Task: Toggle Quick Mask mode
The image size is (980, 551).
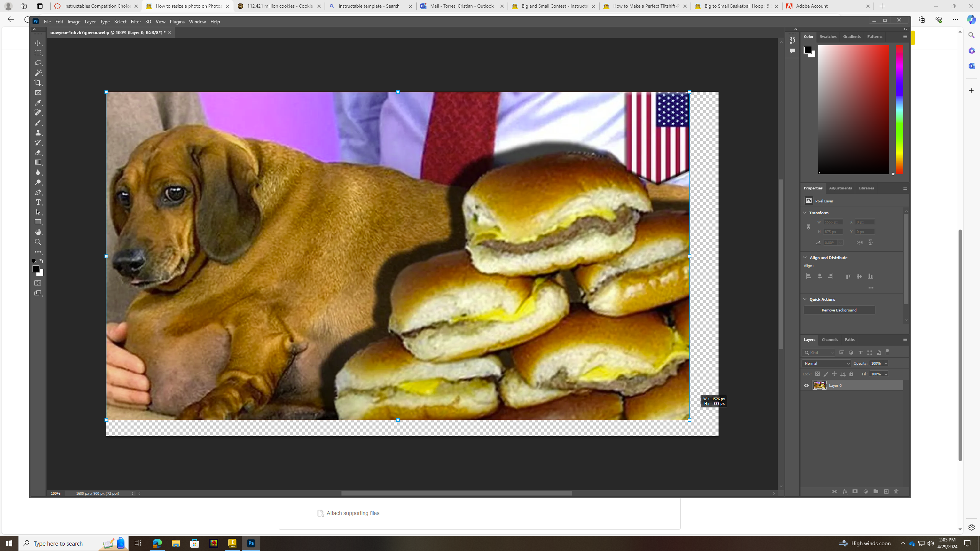Action: coord(38,283)
